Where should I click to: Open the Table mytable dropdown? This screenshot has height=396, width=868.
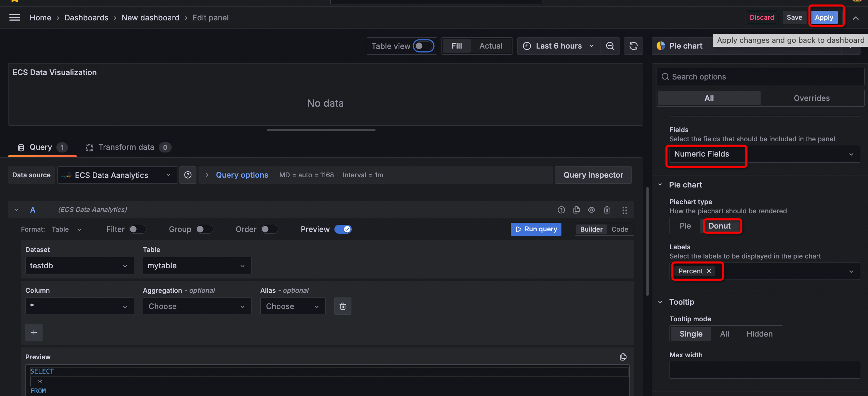(x=197, y=266)
